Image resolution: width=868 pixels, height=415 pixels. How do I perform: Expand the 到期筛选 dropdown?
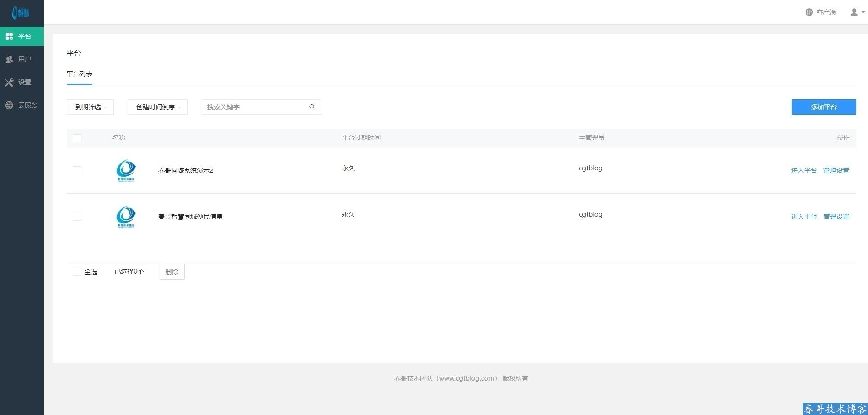(90, 107)
